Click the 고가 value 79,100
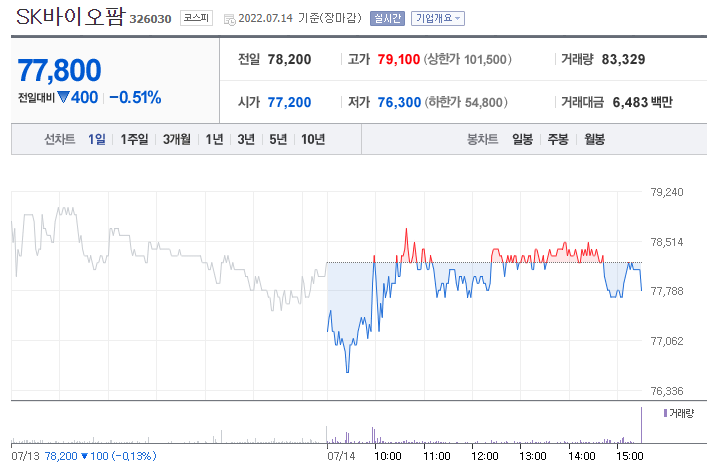707x467 pixels. point(399,60)
